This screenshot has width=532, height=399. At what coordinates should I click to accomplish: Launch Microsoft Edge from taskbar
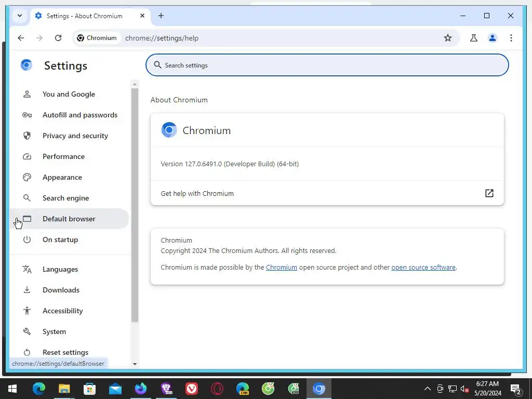[38, 389]
